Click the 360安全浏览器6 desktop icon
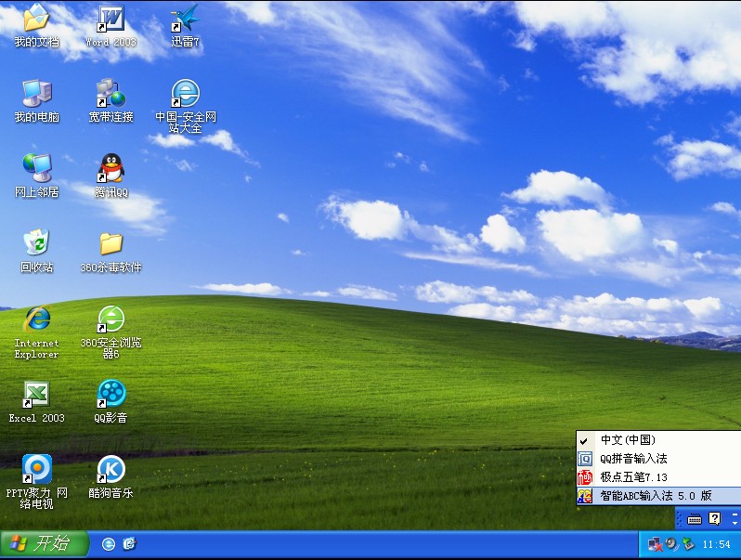The height and width of the screenshot is (560, 741). 110,321
